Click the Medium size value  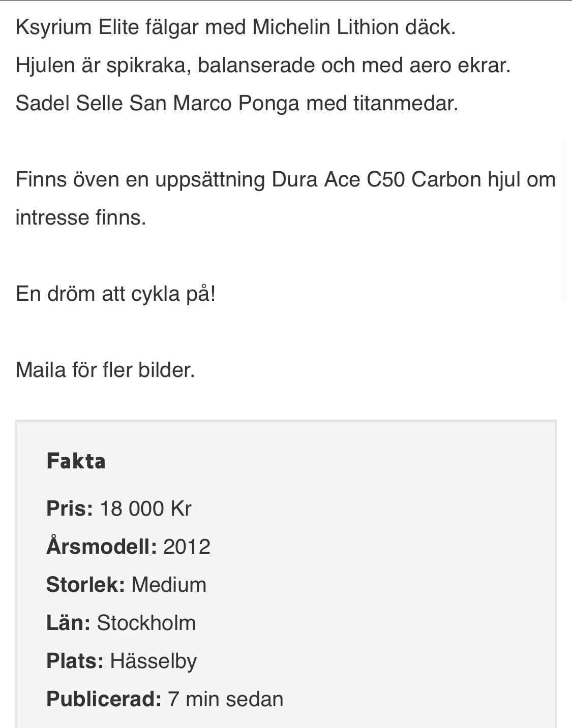click(x=169, y=585)
